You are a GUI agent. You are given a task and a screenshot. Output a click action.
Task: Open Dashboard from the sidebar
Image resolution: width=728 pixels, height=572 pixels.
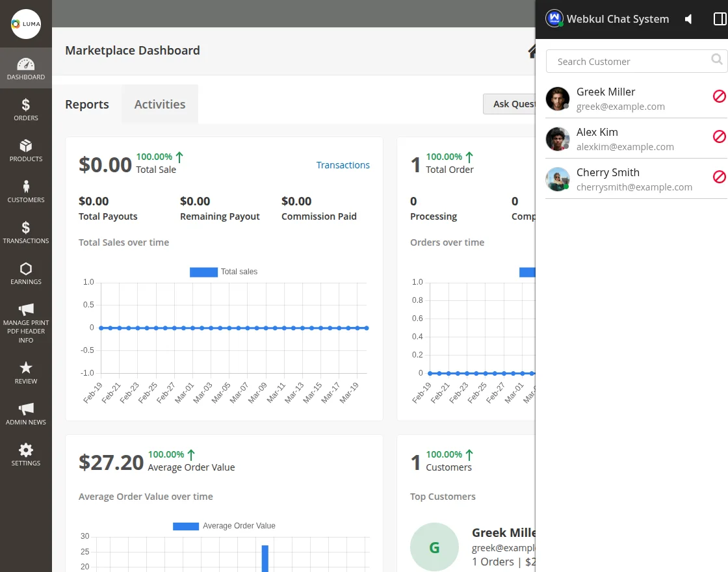tap(26, 68)
